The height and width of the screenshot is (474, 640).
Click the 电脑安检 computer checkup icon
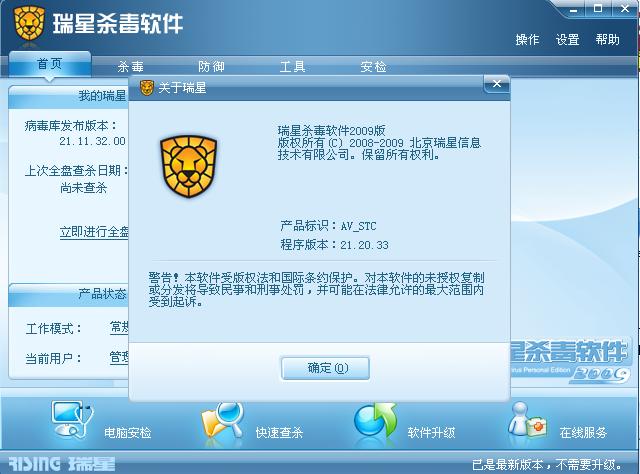coord(72,420)
